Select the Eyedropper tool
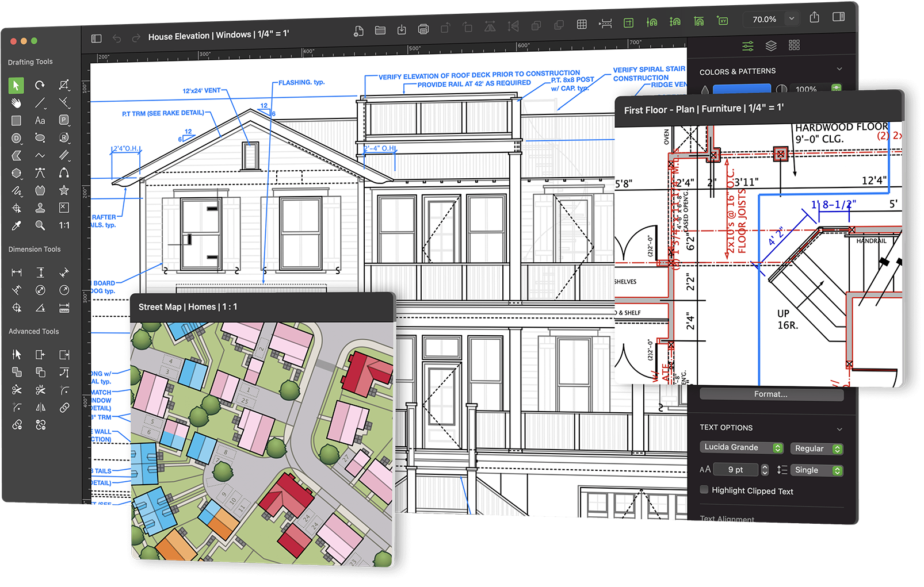The height and width of the screenshot is (587, 924). tap(16, 226)
